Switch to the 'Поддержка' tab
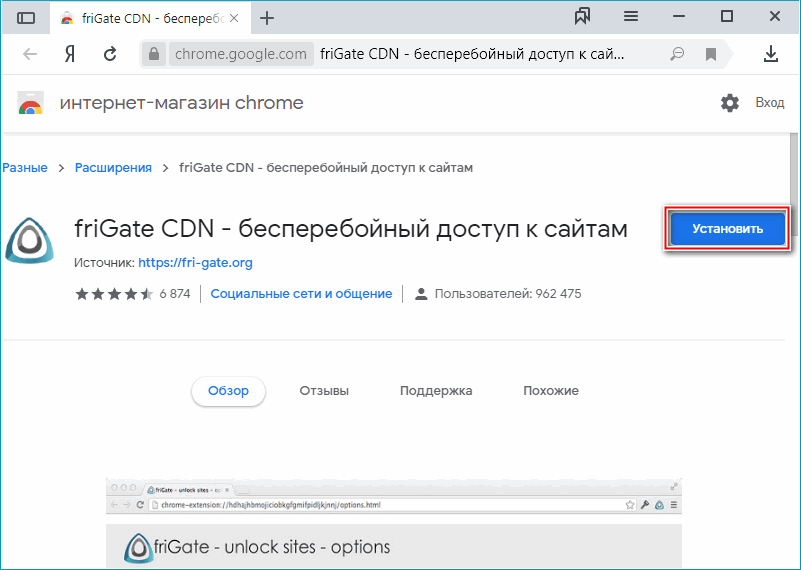 pyautogui.click(x=436, y=391)
